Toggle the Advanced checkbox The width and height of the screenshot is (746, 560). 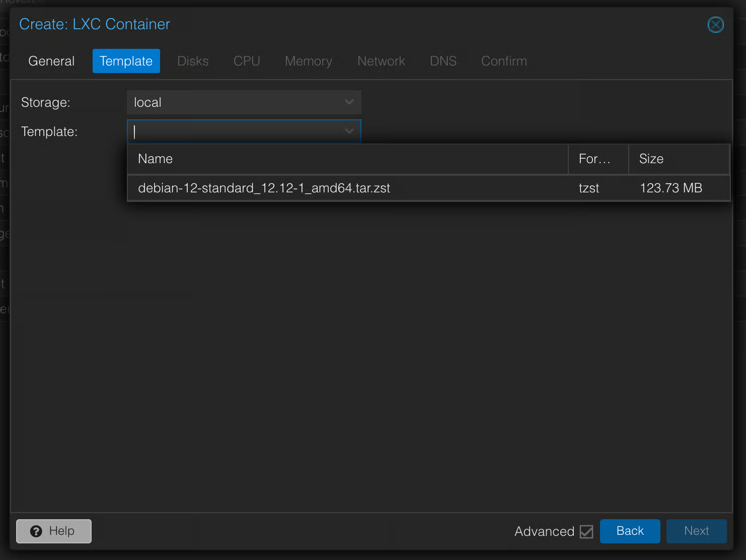point(586,531)
